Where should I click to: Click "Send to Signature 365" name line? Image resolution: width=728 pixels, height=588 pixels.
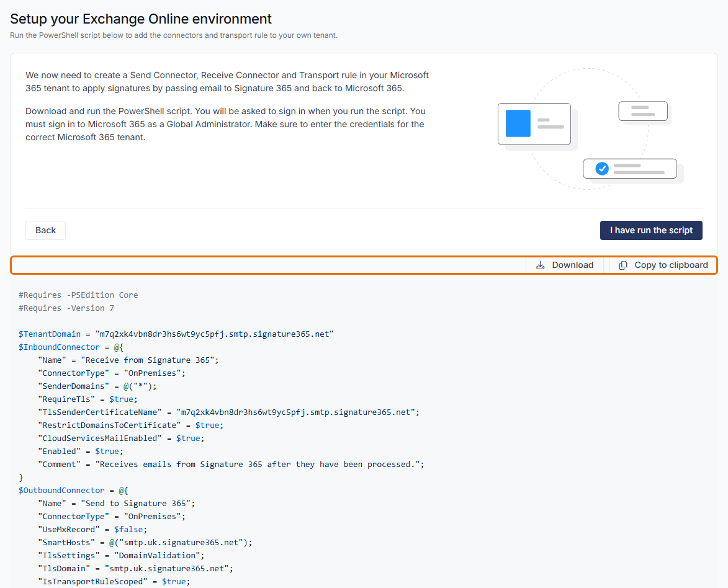click(117, 503)
